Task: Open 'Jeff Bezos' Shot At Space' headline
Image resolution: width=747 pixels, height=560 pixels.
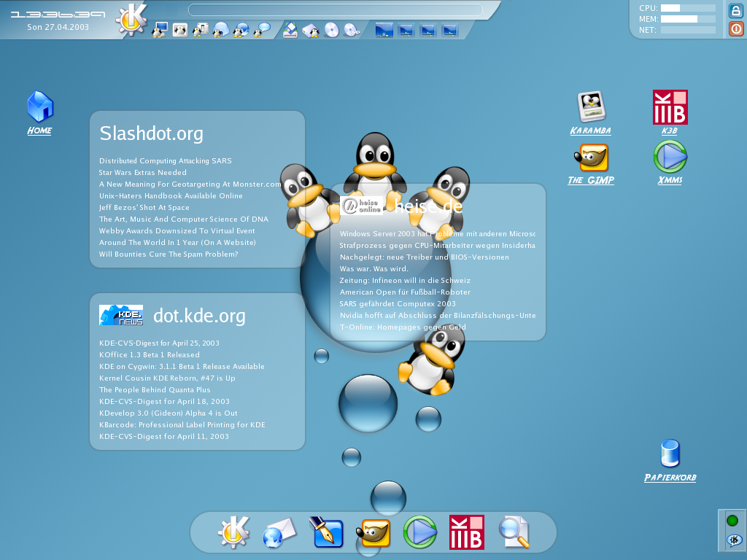Action: (144, 208)
